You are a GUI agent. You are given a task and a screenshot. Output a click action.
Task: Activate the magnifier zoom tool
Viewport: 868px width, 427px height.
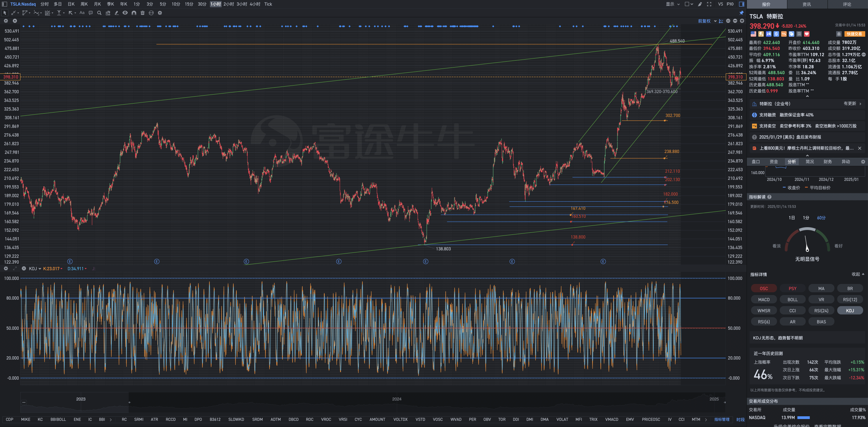pyautogui.click(x=99, y=13)
